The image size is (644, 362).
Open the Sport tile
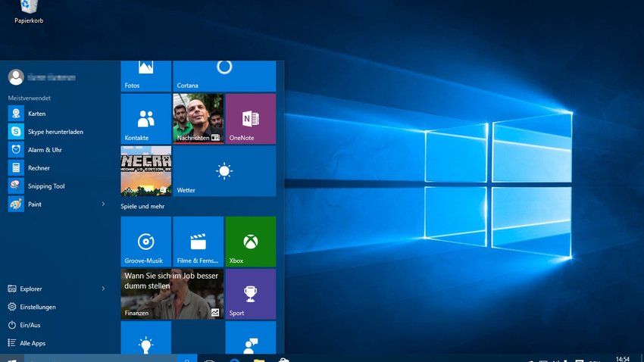[x=251, y=294]
